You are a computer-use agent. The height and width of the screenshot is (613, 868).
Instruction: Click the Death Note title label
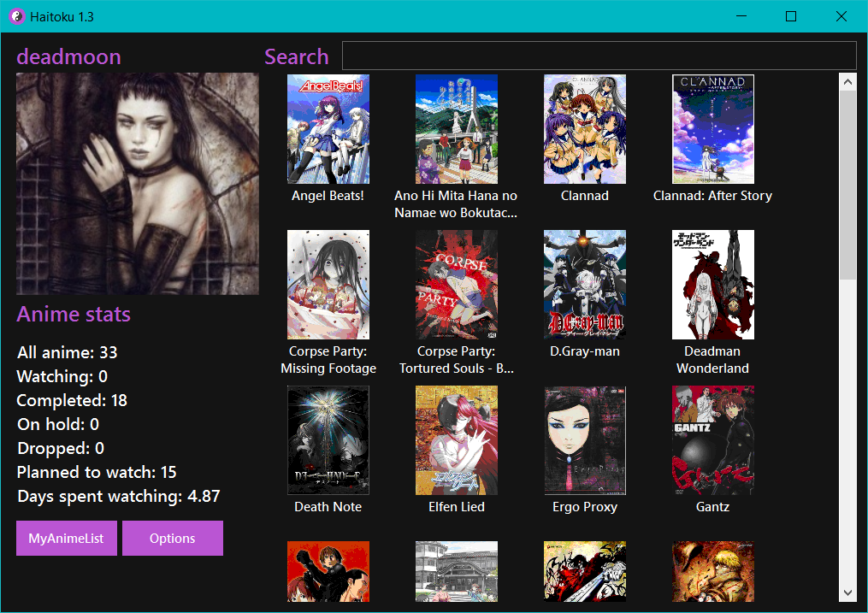pyautogui.click(x=328, y=507)
